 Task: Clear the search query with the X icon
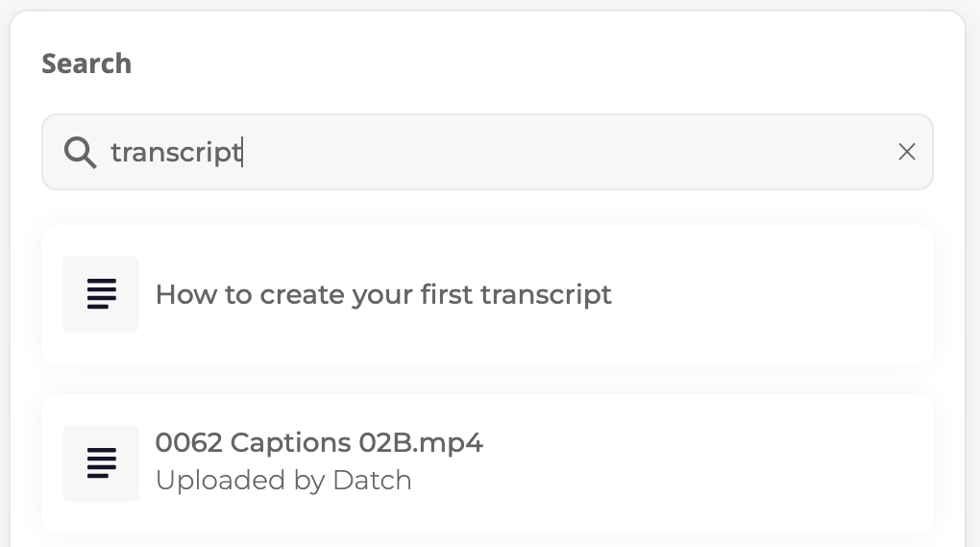907,152
